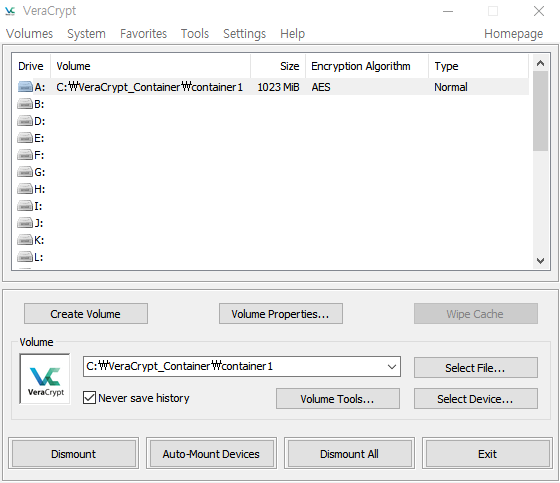The height and width of the screenshot is (483, 560).
Task: Select the drive G: icon
Action: [25, 172]
